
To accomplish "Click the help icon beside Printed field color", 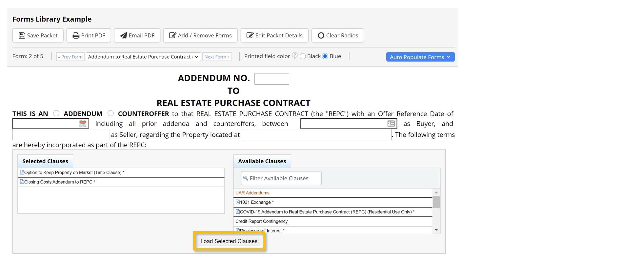I will [x=294, y=56].
